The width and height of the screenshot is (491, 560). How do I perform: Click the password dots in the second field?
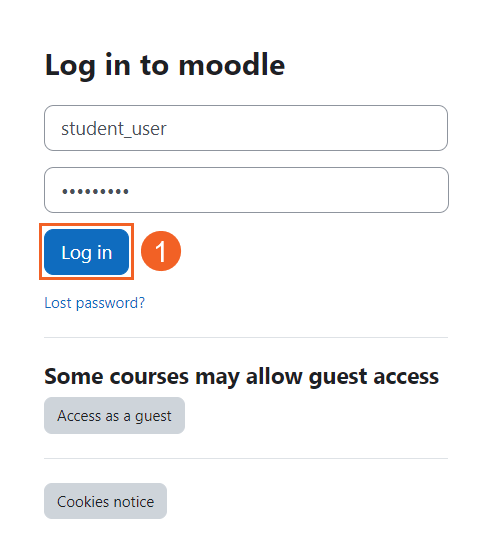(95, 192)
